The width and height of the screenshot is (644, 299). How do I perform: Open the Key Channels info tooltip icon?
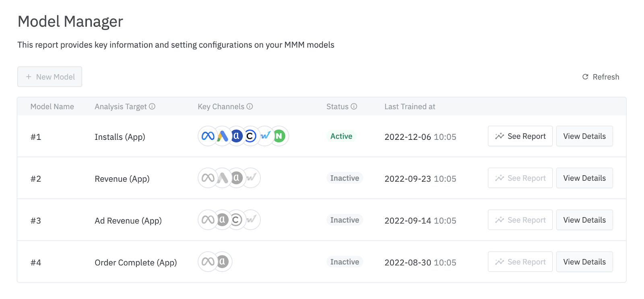click(x=250, y=106)
